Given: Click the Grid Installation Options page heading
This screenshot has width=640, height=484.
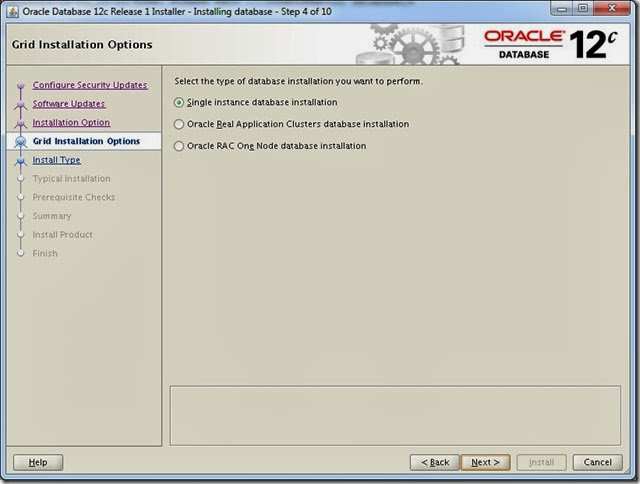Looking at the screenshot, I should pyautogui.click(x=82, y=44).
